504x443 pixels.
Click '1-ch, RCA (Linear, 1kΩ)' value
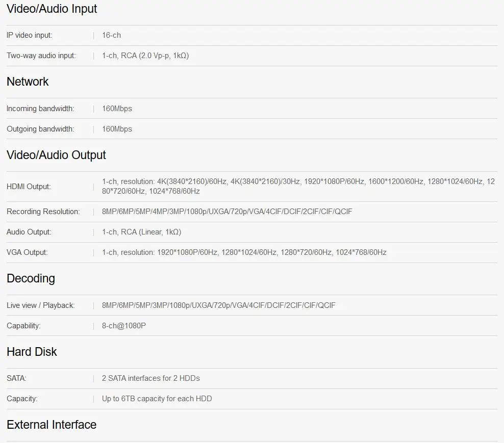click(141, 232)
